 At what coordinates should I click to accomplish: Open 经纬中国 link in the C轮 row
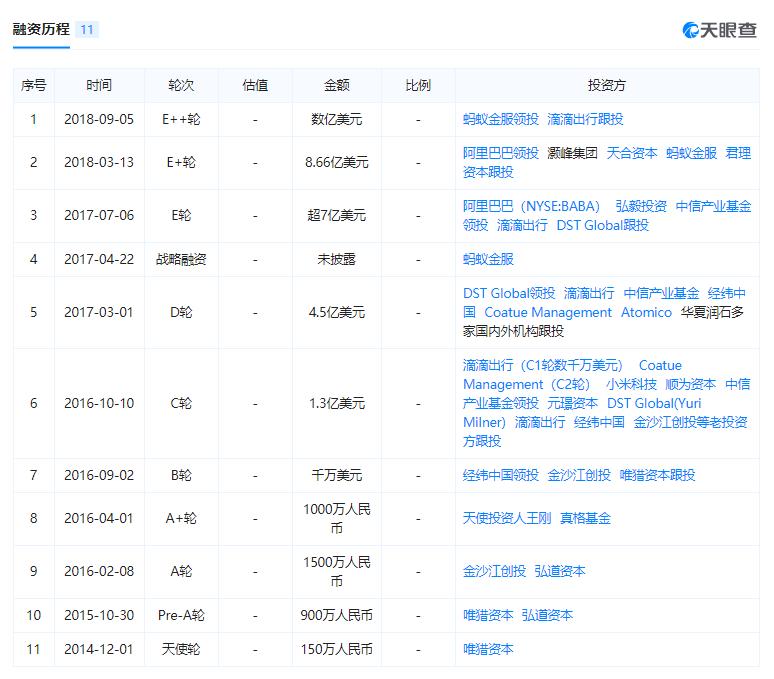(x=599, y=423)
